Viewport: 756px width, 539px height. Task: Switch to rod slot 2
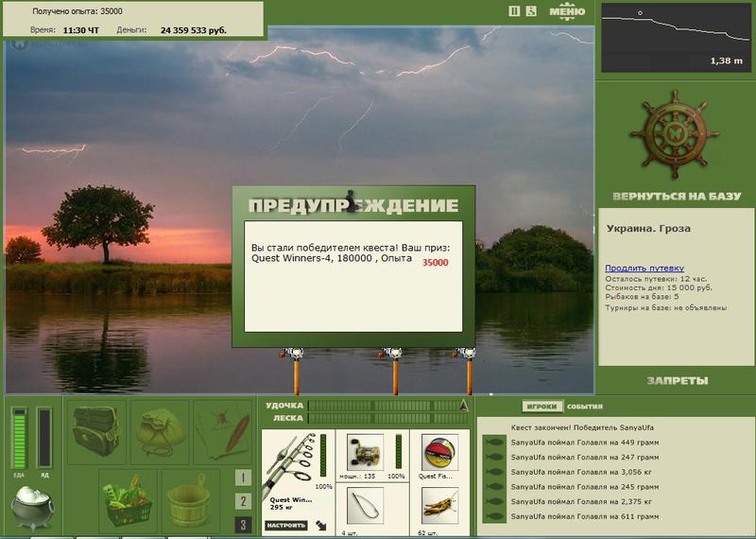(x=243, y=501)
